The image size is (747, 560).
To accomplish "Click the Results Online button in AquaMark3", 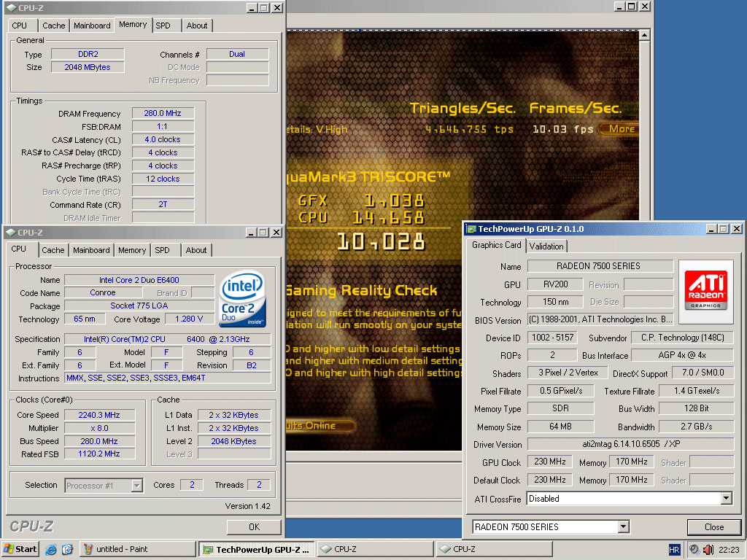I will (320, 425).
